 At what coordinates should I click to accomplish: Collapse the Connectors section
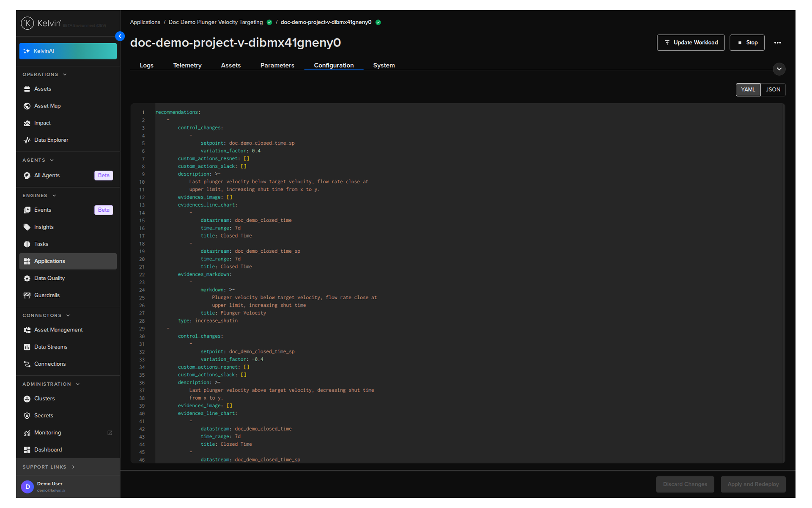click(x=46, y=316)
